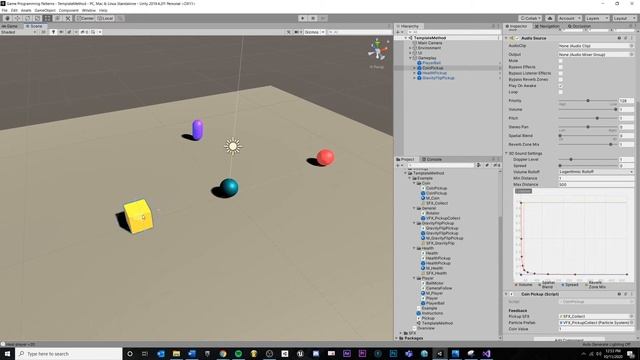Switch to the Occlusion tab
This screenshot has height=360, width=640.
[x=579, y=26]
